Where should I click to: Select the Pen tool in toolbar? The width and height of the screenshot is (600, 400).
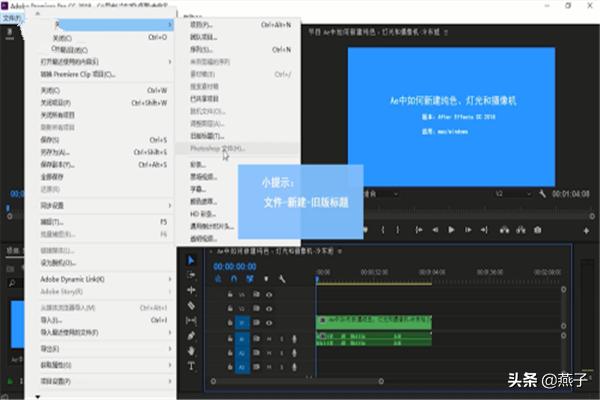[192, 335]
